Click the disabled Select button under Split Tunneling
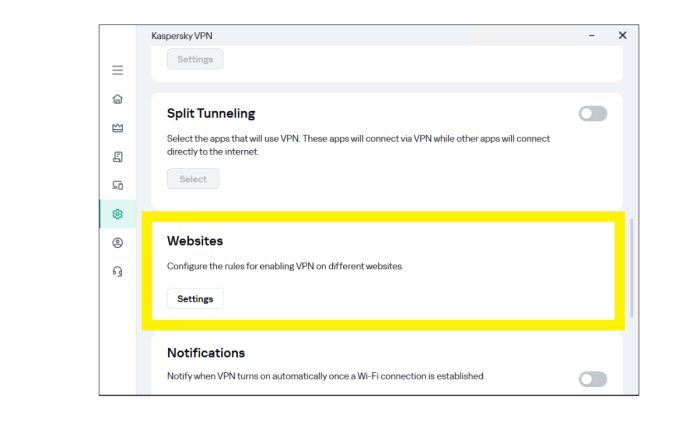700x436 pixels. pyautogui.click(x=193, y=179)
